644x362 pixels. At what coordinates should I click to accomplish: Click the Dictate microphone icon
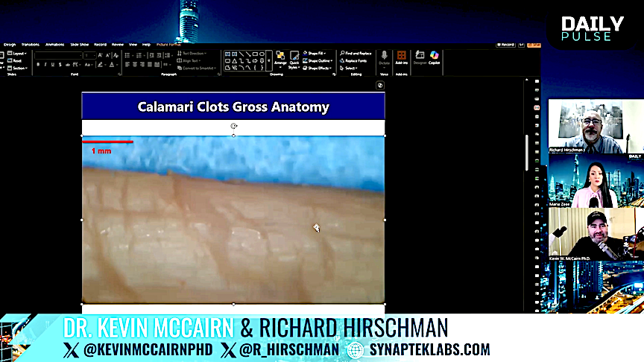[x=385, y=57]
